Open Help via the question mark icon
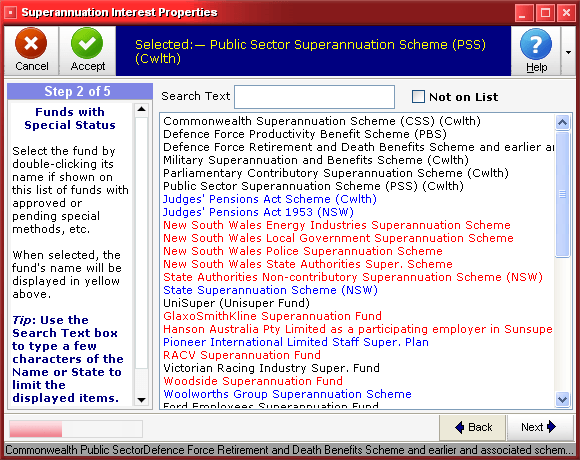Screen dimensions: 580x460 536,44
